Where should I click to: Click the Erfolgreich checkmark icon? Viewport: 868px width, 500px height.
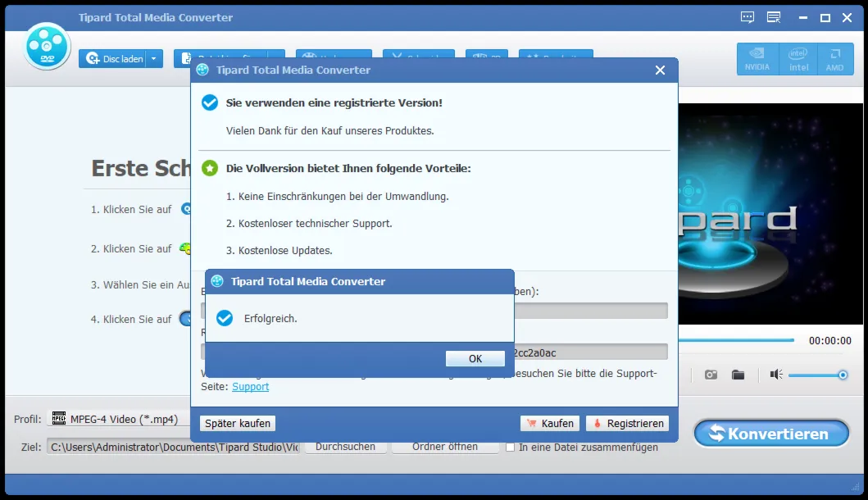pyautogui.click(x=225, y=318)
